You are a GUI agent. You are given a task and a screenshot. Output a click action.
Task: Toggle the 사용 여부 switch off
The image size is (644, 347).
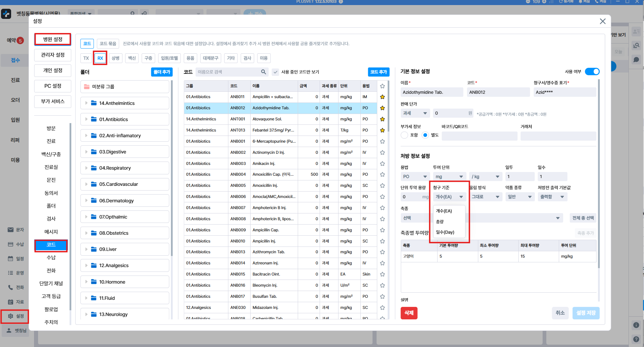[592, 71]
